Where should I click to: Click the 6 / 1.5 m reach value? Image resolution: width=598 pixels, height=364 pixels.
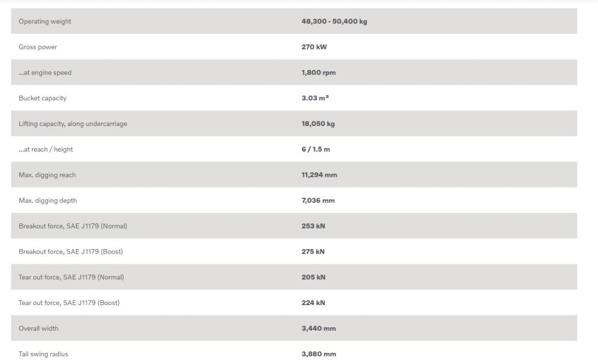coord(315,149)
